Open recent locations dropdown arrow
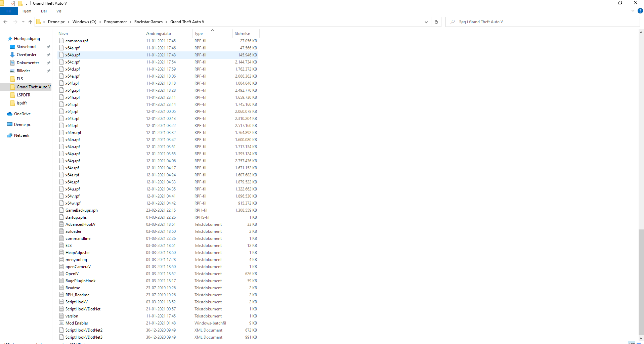 click(x=23, y=22)
